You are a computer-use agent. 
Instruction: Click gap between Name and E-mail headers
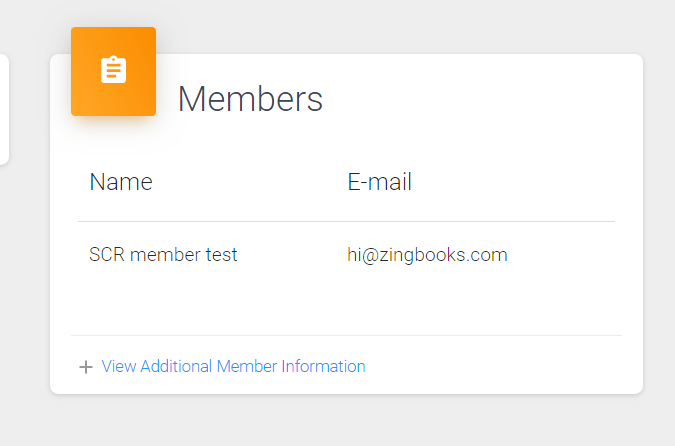[250, 182]
